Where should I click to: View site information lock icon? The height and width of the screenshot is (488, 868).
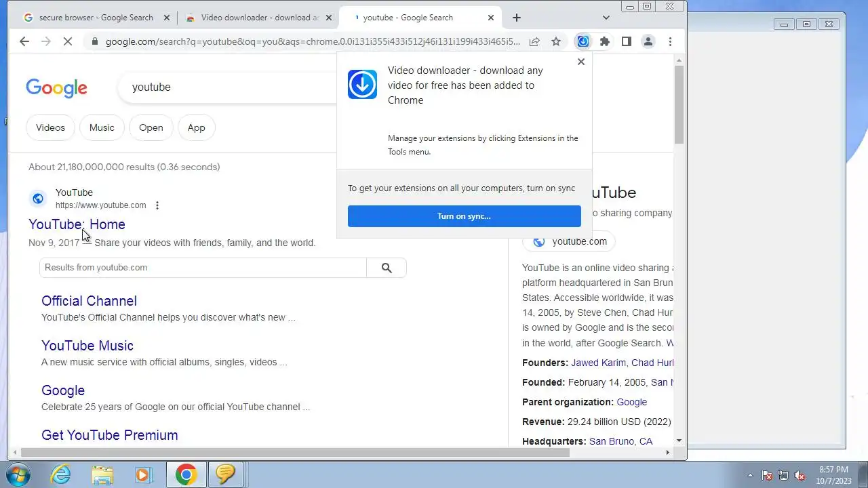(94, 41)
